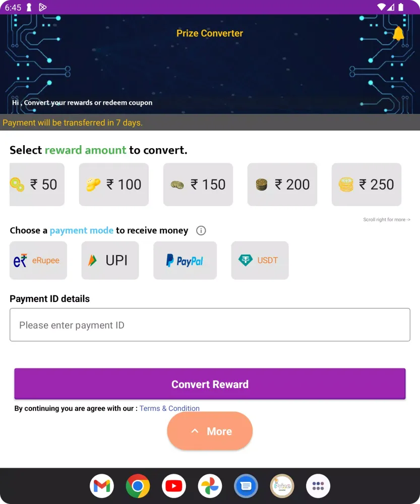
Task: Open Gmail from the dock
Action: 101,486
